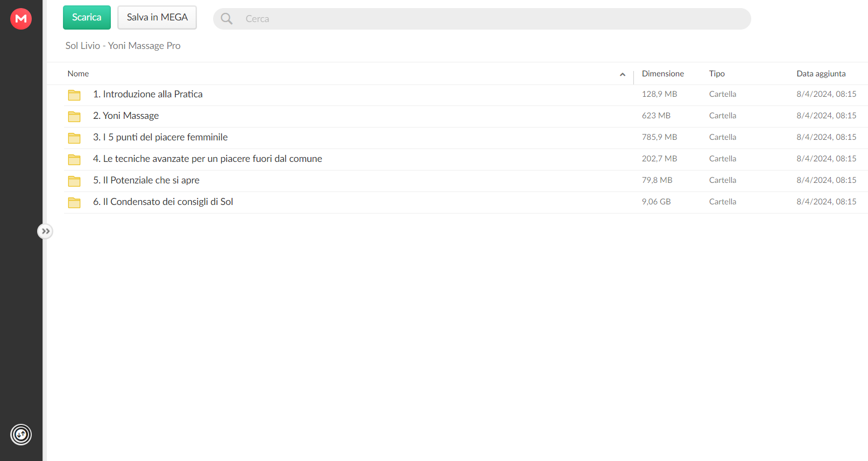868x461 pixels.
Task: Sort by the Dimensione column header
Action: point(662,74)
